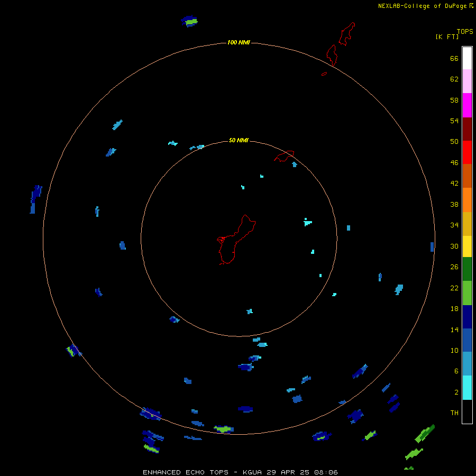Click the light pink legend swatch

click(467, 81)
